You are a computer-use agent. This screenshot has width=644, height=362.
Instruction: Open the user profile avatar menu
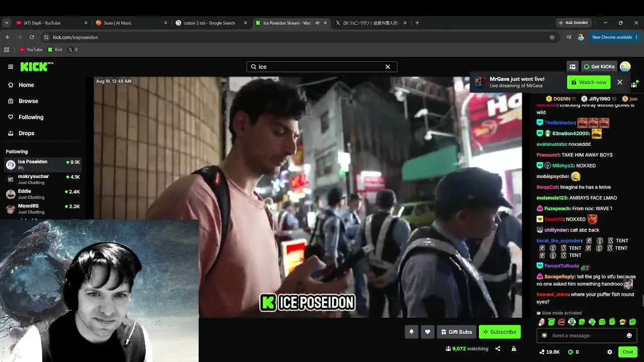pos(625,66)
